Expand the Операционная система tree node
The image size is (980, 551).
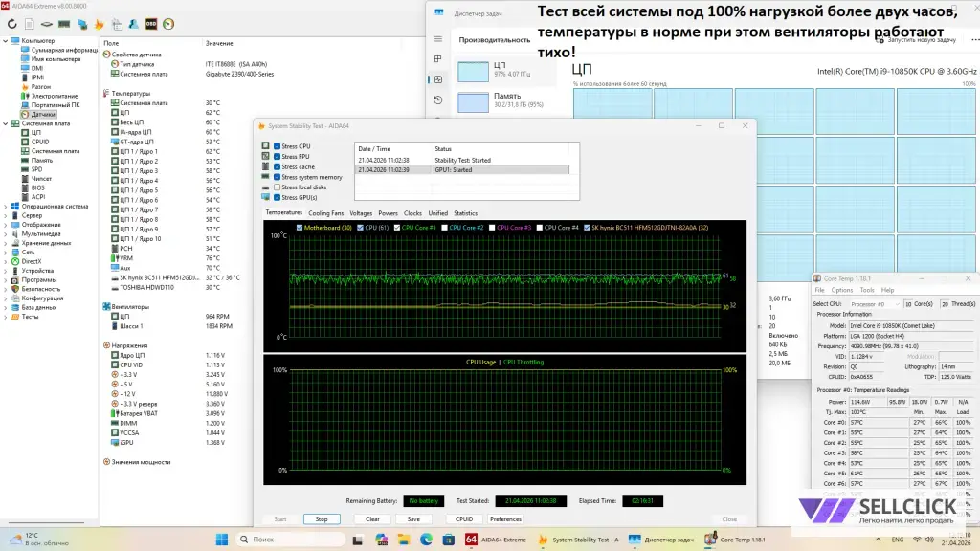coord(6,206)
